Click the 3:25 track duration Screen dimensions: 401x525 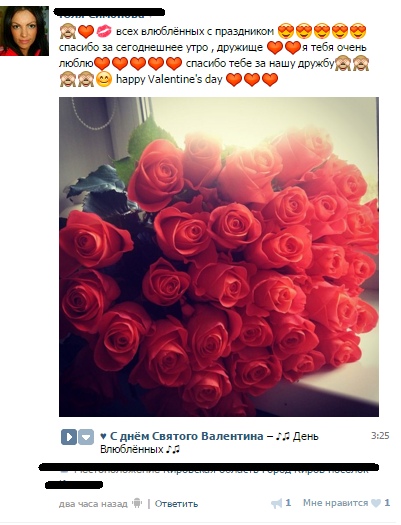click(x=380, y=436)
